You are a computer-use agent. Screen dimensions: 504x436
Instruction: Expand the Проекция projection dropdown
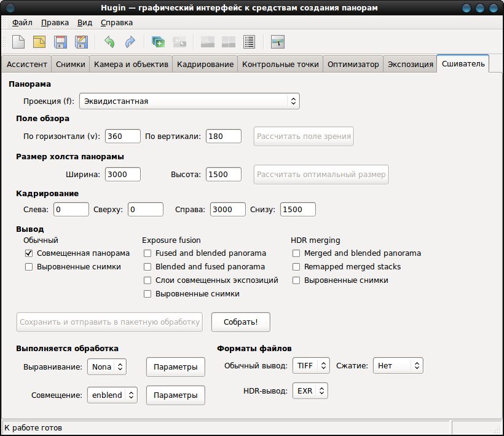(x=190, y=101)
